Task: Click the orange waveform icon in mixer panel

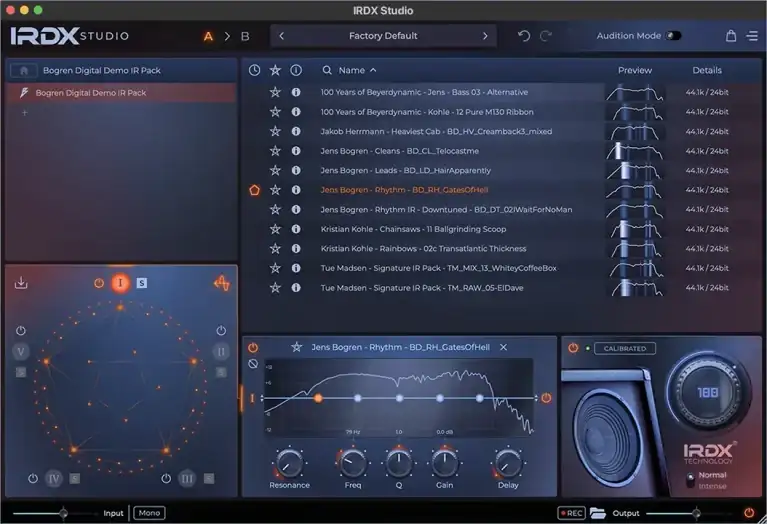Action: click(x=222, y=283)
